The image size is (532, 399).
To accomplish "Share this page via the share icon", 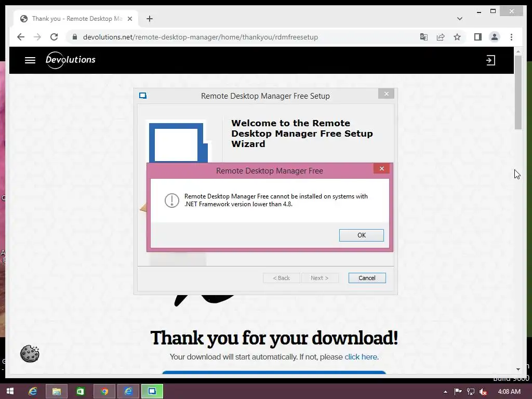I will pos(441,37).
